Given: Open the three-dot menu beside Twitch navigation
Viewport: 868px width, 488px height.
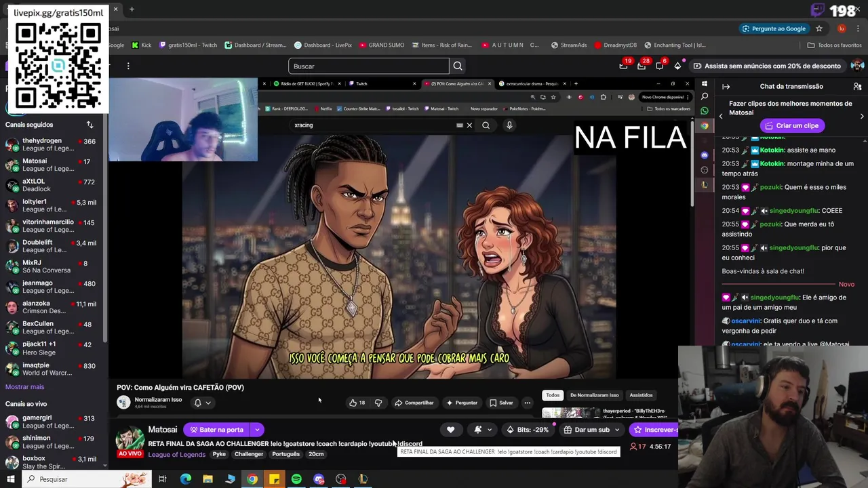Looking at the screenshot, I should tap(128, 66).
